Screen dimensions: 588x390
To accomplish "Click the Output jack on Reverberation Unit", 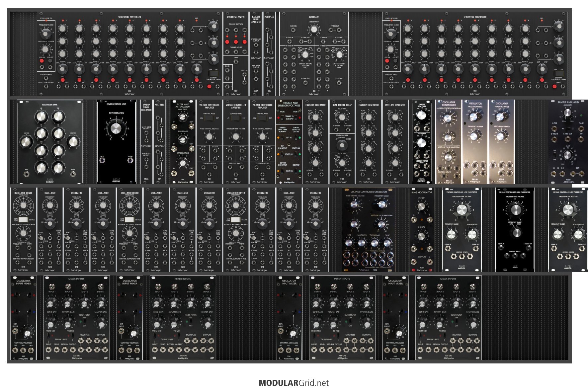I will click(130, 161).
